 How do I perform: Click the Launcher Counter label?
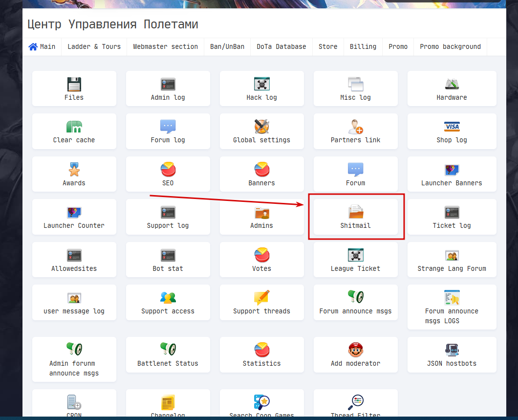[x=74, y=226]
